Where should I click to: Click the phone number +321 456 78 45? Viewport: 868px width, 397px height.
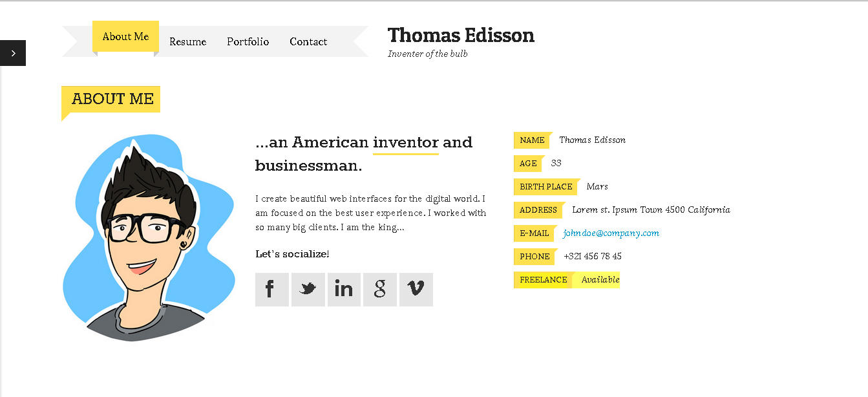pyautogui.click(x=593, y=257)
